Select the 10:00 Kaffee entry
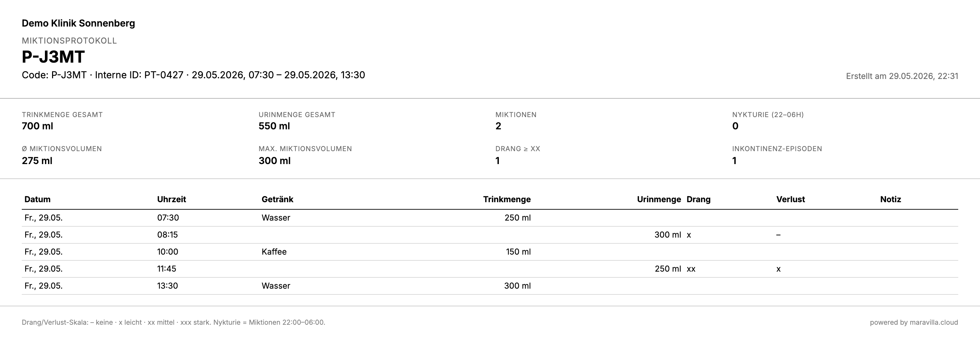This screenshot has width=980, height=354. click(x=490, y=252)
